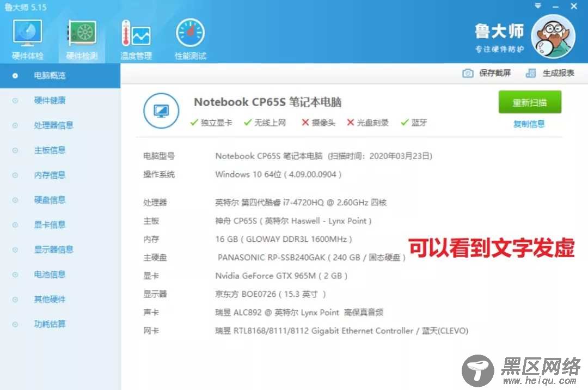Click the 16 GB GLOWAY DDR3L memory value

coord(284,239)
